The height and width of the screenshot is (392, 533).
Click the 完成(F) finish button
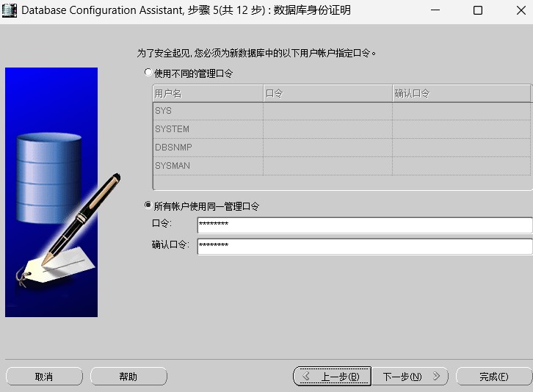[494, 377]
